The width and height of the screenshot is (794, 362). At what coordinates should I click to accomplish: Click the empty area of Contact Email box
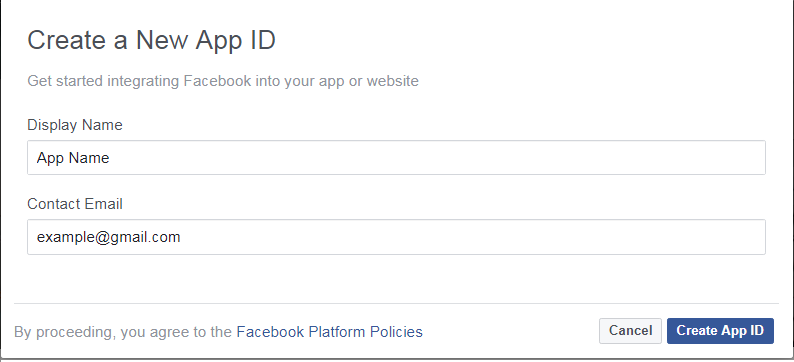(x=471, y=237)
